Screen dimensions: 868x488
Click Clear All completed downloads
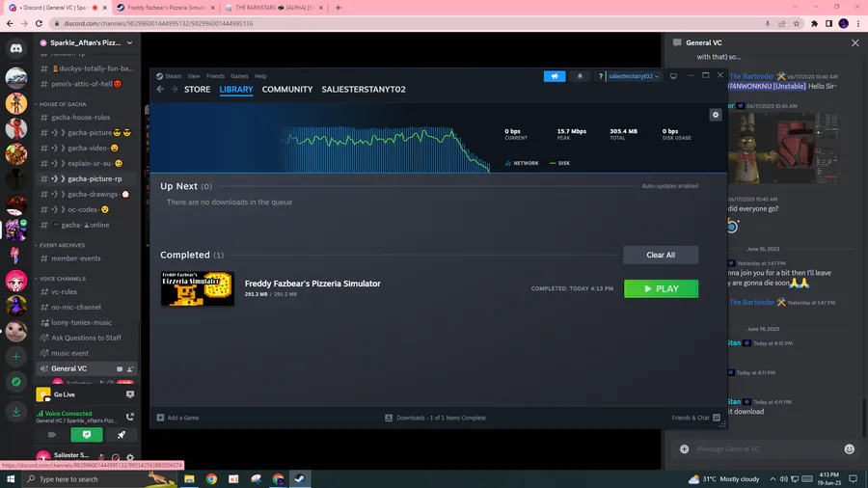pos(661,255)
